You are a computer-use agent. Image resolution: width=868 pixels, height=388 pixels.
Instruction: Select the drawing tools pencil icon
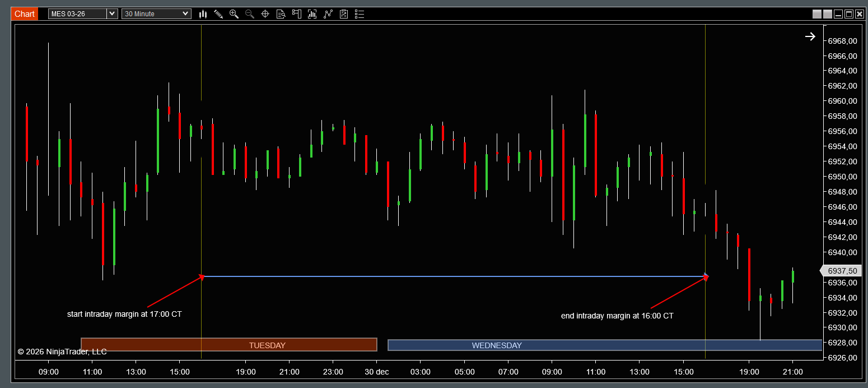click(218, 14)
